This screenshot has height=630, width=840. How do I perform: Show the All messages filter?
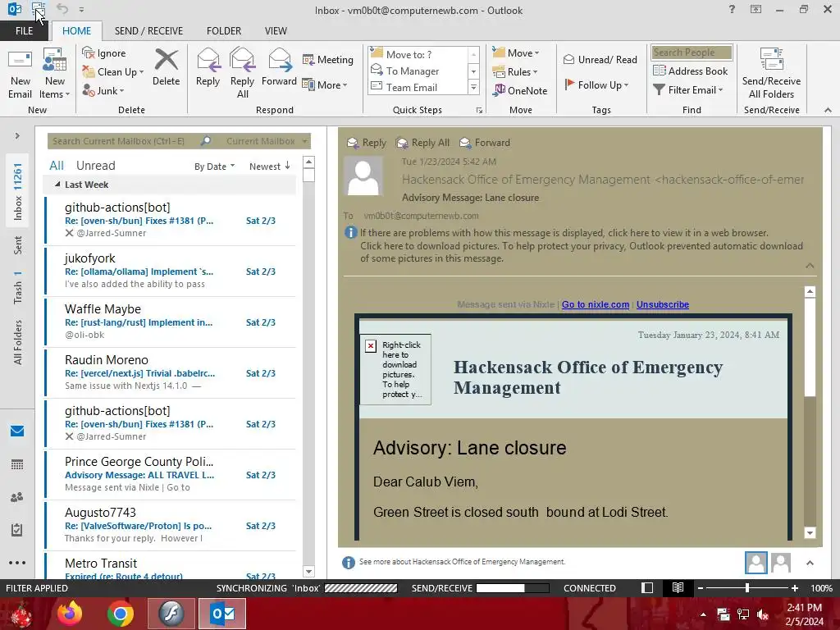[x=57, y=166]
